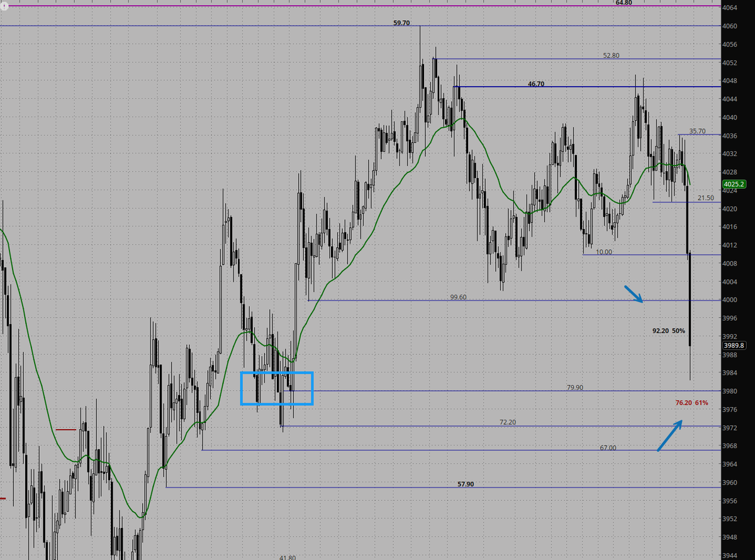Click the 3968 price axis value

pyautogui.click(x=730, y=446)
